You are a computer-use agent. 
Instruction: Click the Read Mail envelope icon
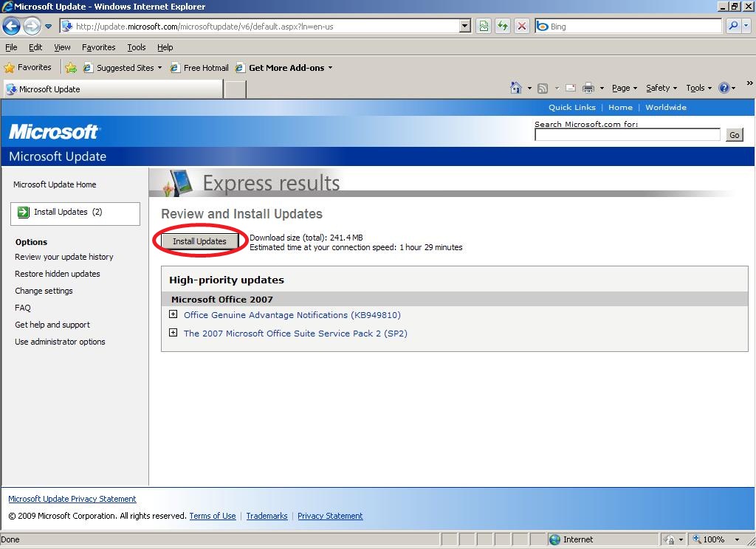(571, 88)
